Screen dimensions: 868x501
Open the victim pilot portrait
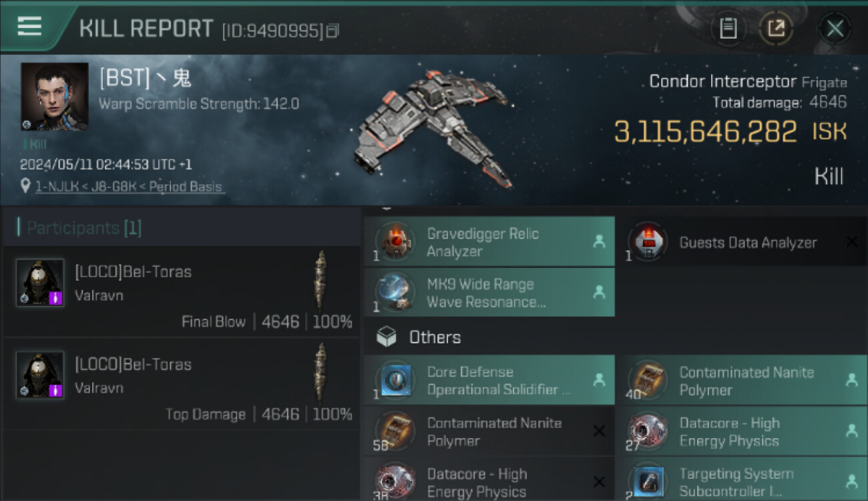pos(54,97)
